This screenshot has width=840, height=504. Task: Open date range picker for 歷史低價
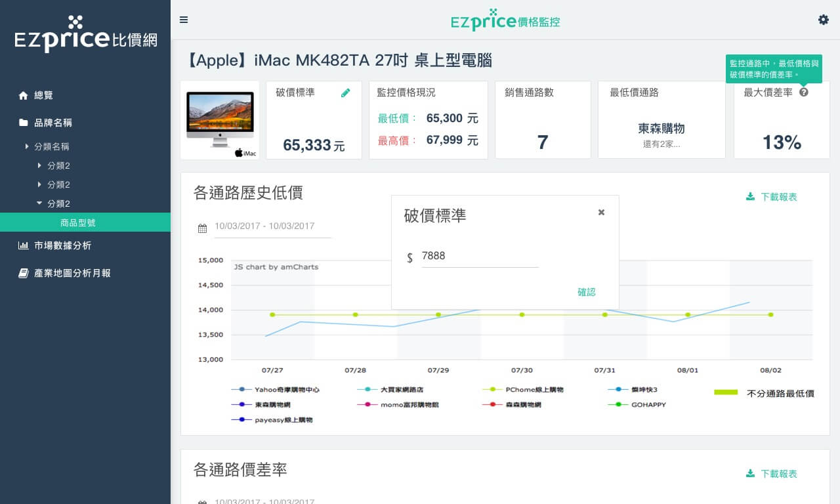(x=272, y=226)
